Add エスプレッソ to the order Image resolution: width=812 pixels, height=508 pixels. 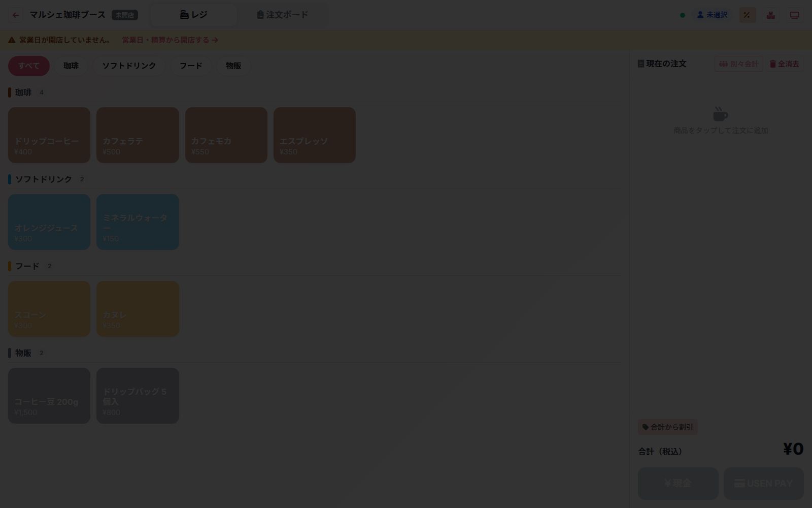315,135
